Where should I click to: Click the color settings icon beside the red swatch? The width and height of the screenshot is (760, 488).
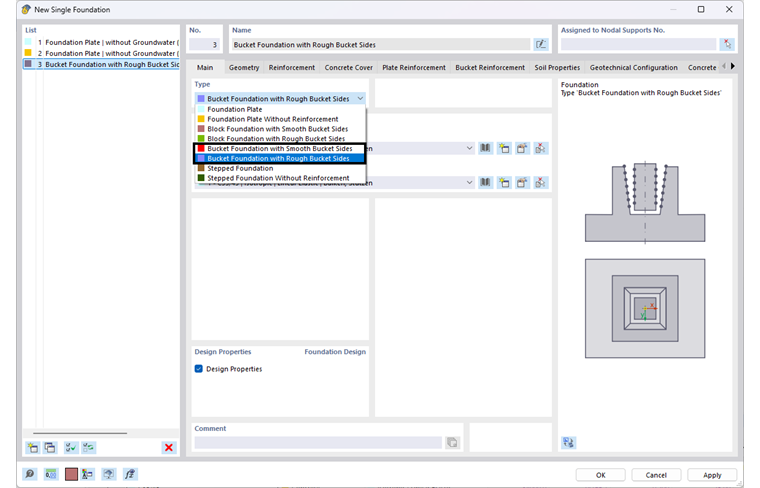tap(88, 474)
